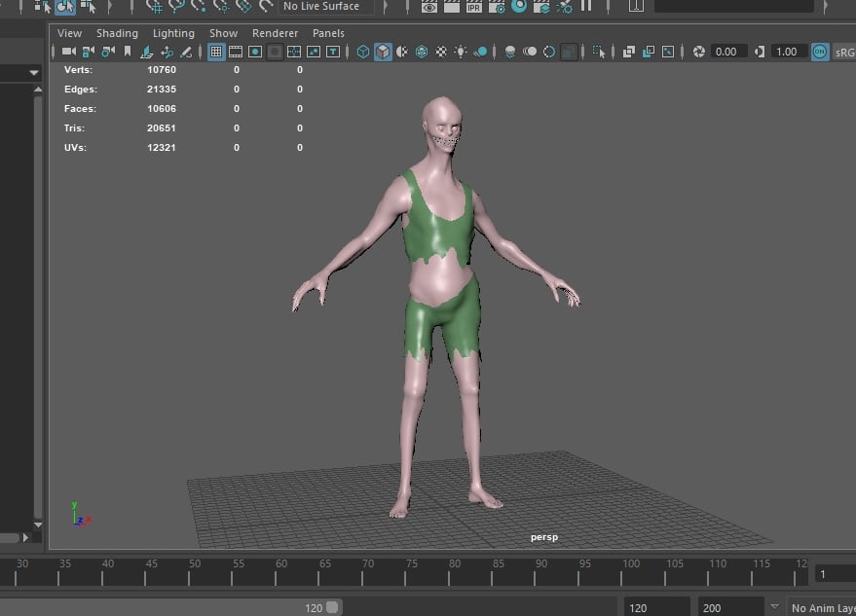Viewport: 856px width, 616px height.
Task: Toggle the color management ON button
Action: click(x=820, y=52)
